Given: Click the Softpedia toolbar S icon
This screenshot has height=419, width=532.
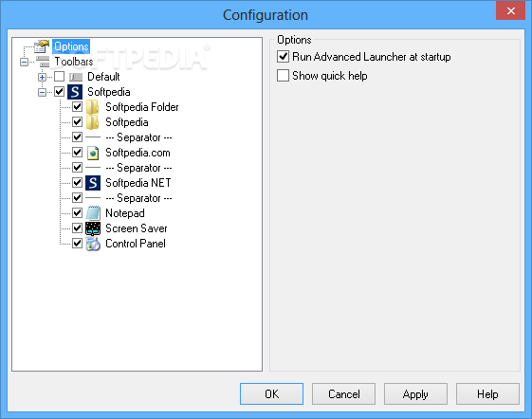Looking at the screenshot, I should coord(75,92).
